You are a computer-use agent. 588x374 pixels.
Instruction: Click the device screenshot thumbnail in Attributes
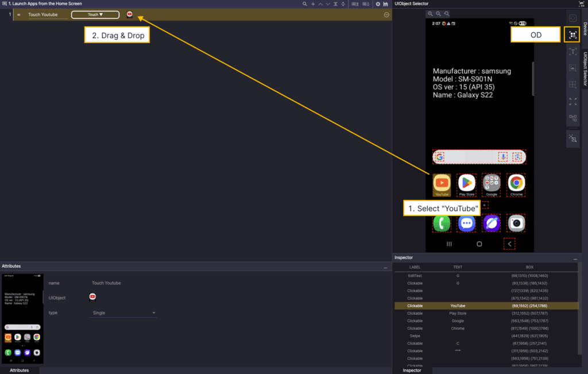[x=22, y=319]
